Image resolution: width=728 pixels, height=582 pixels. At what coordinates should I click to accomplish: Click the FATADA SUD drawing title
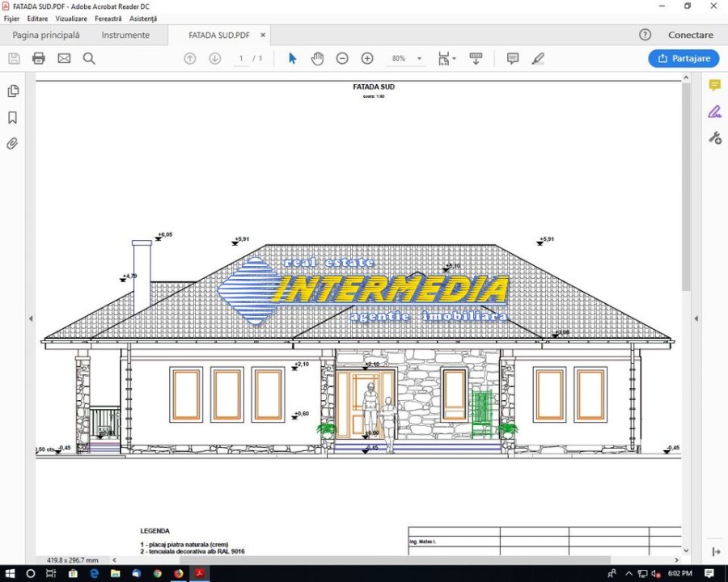(x=374, y=86)
